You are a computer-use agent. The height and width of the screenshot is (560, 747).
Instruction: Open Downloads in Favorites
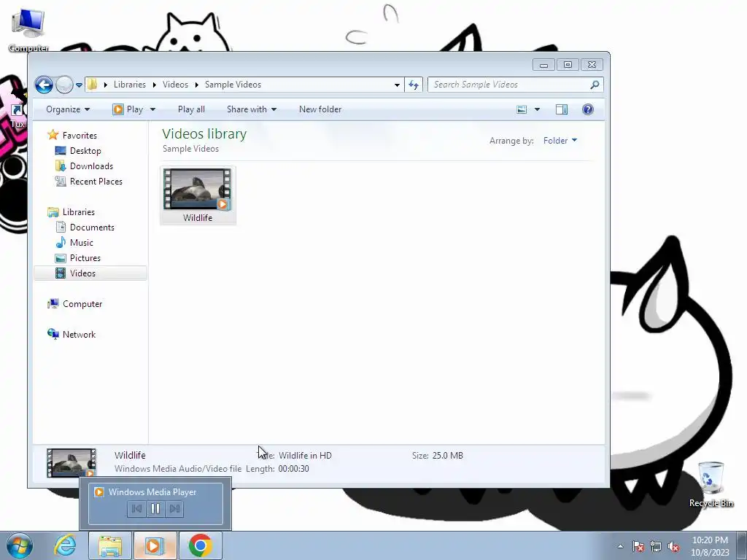91,166
